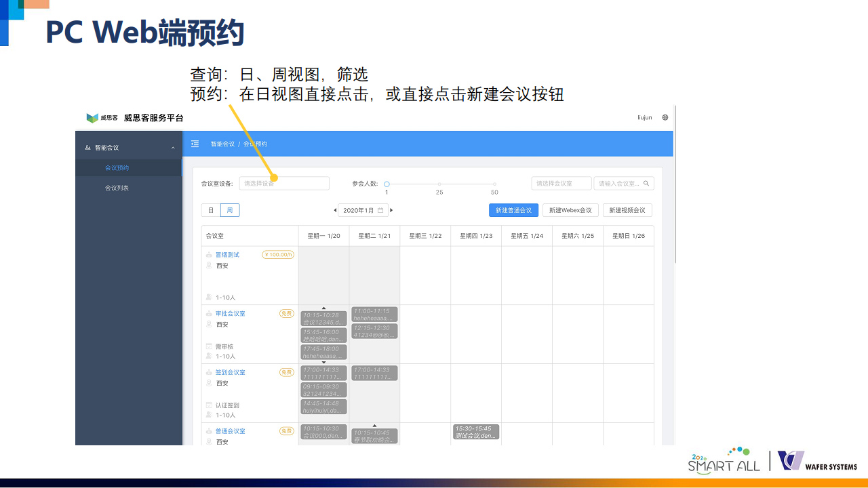Open user menu liujun

(645, 117)
